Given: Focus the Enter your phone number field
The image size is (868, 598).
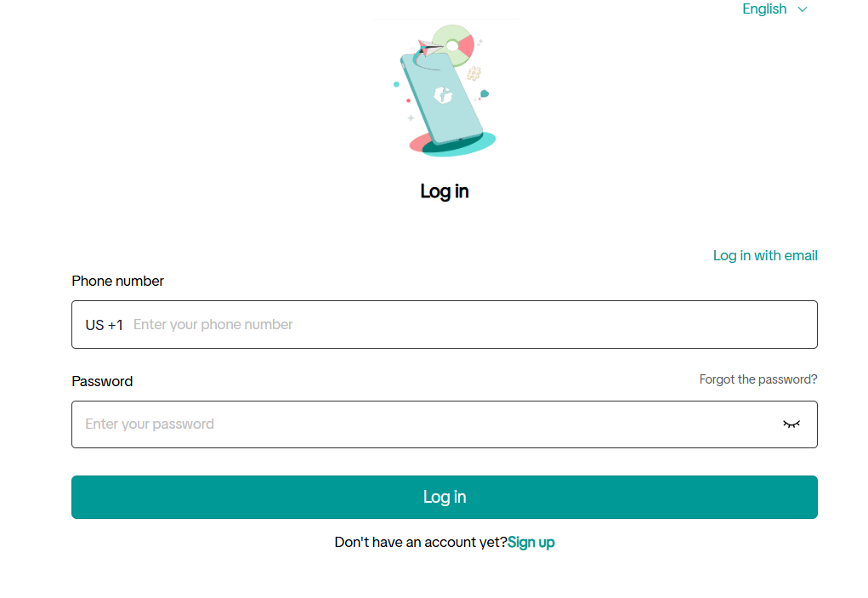Looking at the screenshot, I should [474, 324].
